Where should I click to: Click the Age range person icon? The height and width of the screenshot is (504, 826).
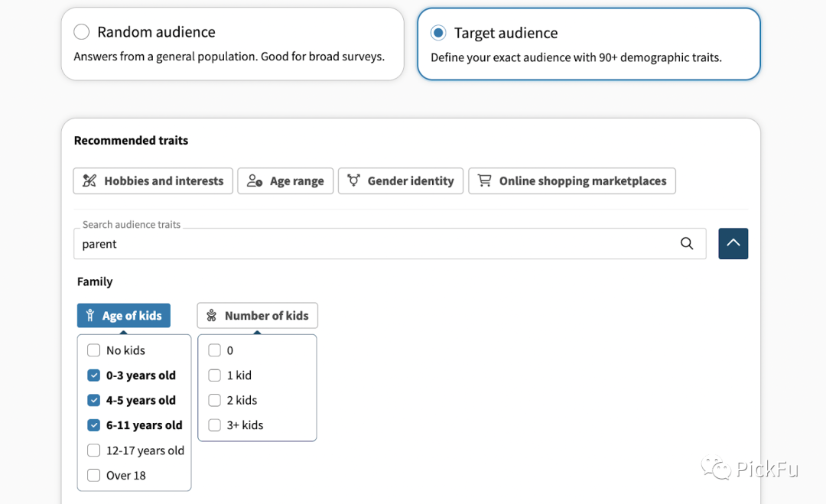[x=255, y=181]
